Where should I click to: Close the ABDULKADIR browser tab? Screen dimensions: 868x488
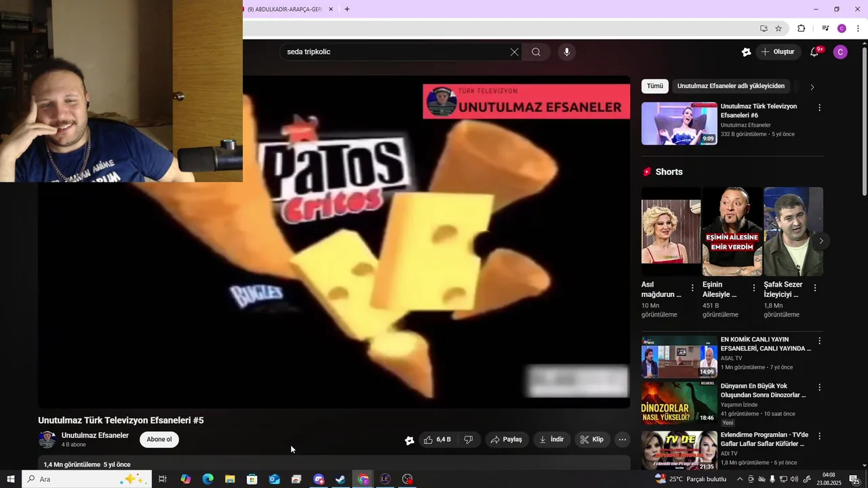(x=331, y=9)
